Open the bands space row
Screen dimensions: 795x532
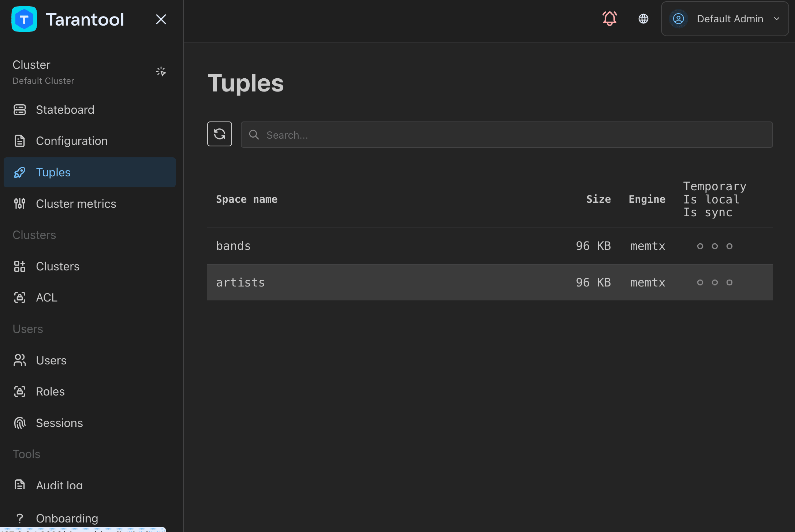(490, 246)
